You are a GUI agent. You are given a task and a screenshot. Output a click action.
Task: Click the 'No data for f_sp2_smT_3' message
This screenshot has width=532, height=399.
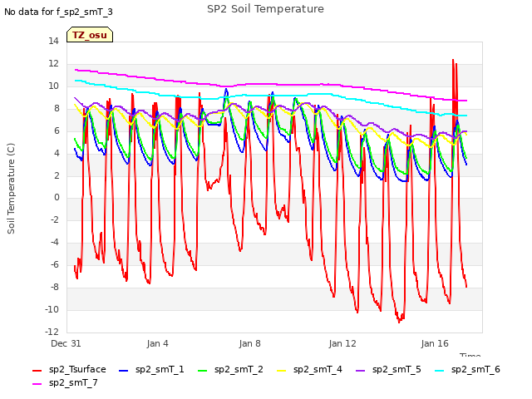[58, 12]
